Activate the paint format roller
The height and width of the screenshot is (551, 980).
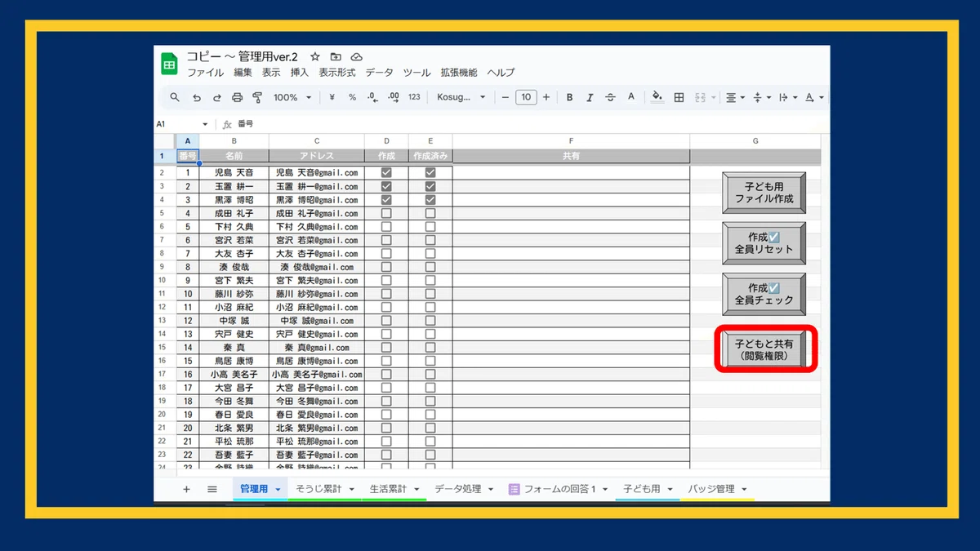(257, 97)
